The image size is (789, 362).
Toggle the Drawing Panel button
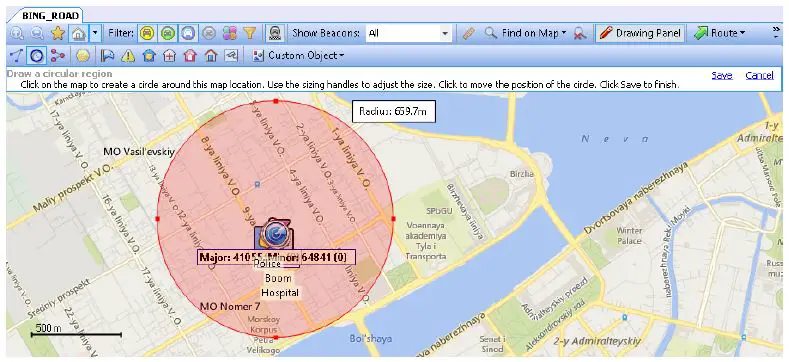[641, 34]
